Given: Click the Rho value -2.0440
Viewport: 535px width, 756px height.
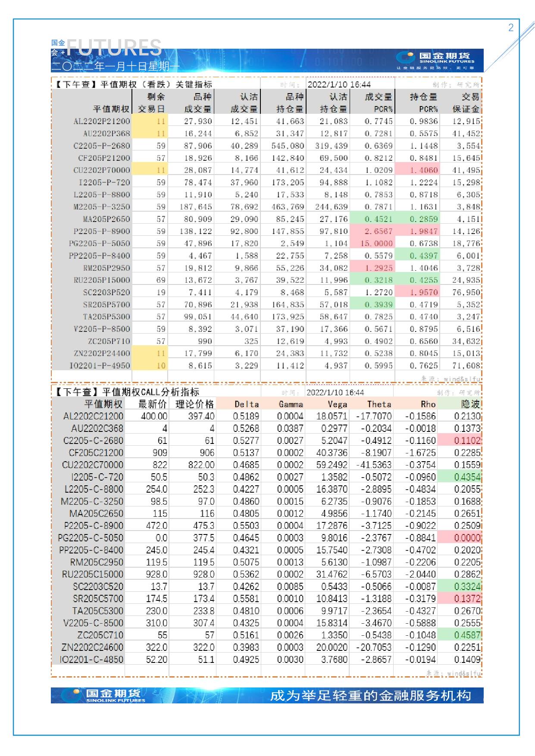Looking at the screenshot, I should click(421, 575).
